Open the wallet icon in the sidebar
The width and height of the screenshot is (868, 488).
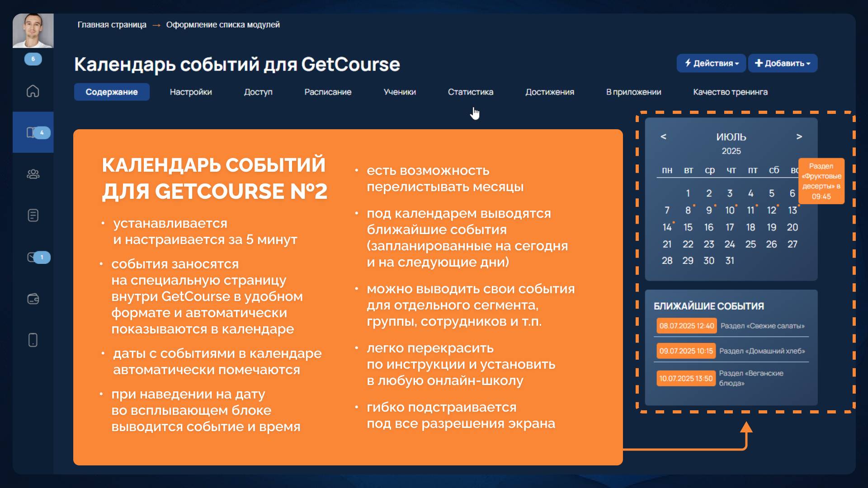(33, 299)
